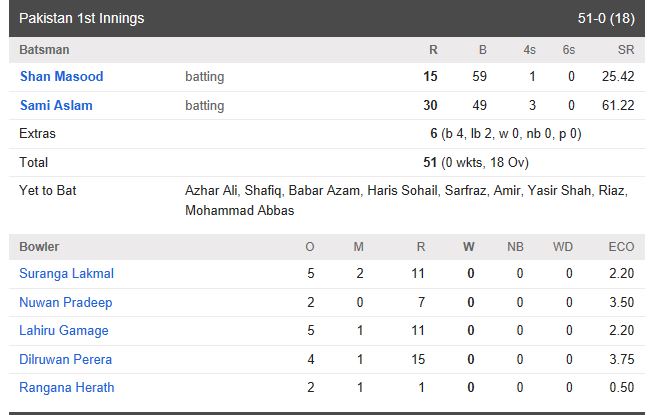Click the Total 51 row
Image resolution: width=652 pixels, height=415 pixels.
pyautogui.click(x=327, y=162)
